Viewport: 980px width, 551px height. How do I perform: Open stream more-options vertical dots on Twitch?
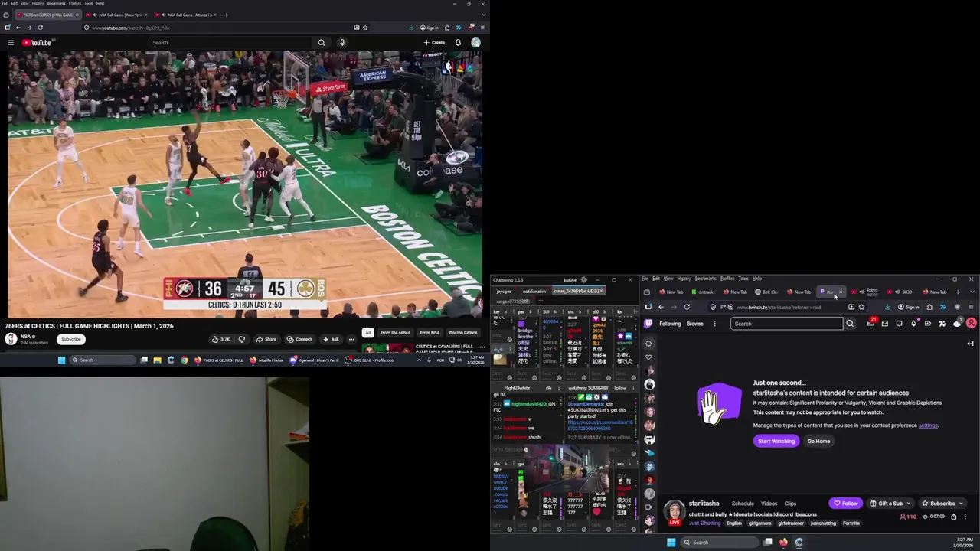[965, 517]
